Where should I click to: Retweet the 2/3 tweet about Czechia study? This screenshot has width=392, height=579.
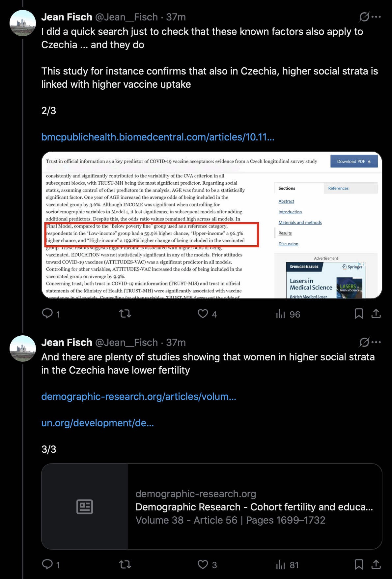tap(125, 314)
